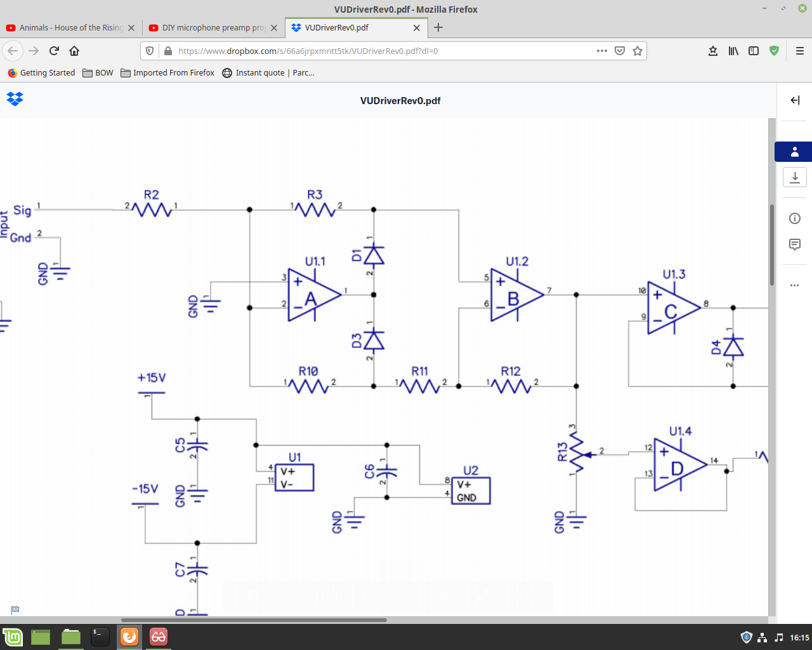The height and width of the screenshot is (650, 812).
Task: Bookmark this page with the star
Action: (638, 51)
